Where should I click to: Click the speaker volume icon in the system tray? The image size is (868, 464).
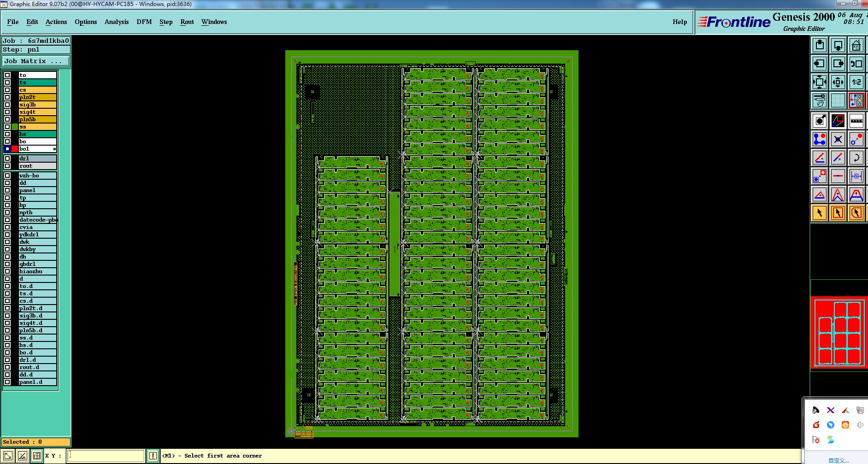(x=860, y=425)
